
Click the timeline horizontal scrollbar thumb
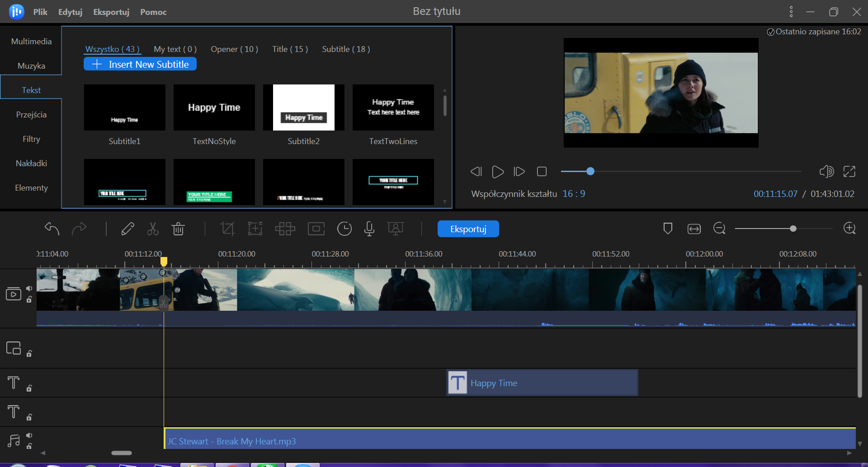pos(122,453)
